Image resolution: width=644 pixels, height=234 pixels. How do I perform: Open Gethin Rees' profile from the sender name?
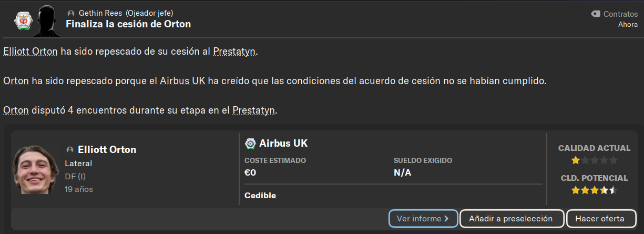coord(100,13)
